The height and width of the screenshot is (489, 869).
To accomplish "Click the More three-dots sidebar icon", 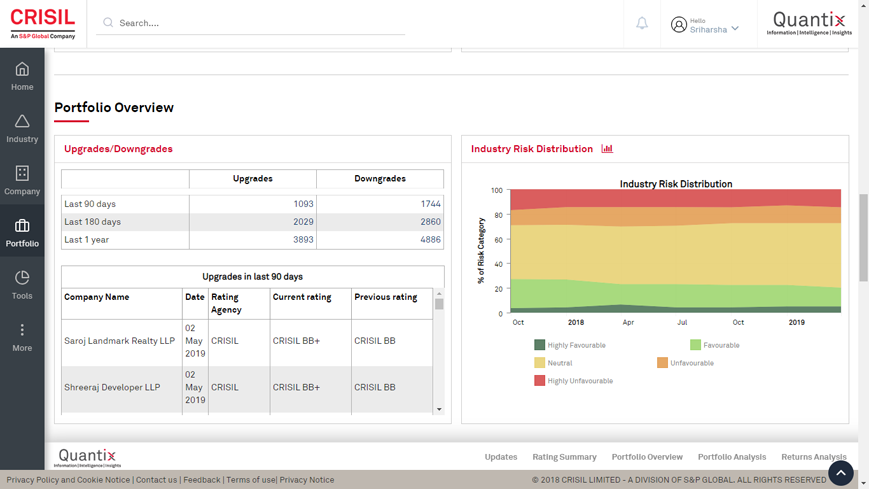I will [22, 331].
